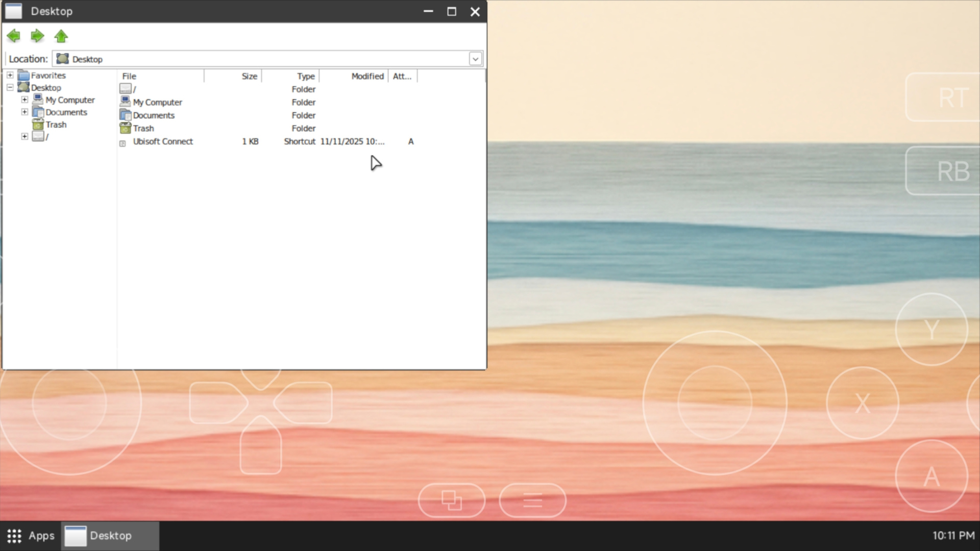Open Location dropdown arrow

coord(475,59)
